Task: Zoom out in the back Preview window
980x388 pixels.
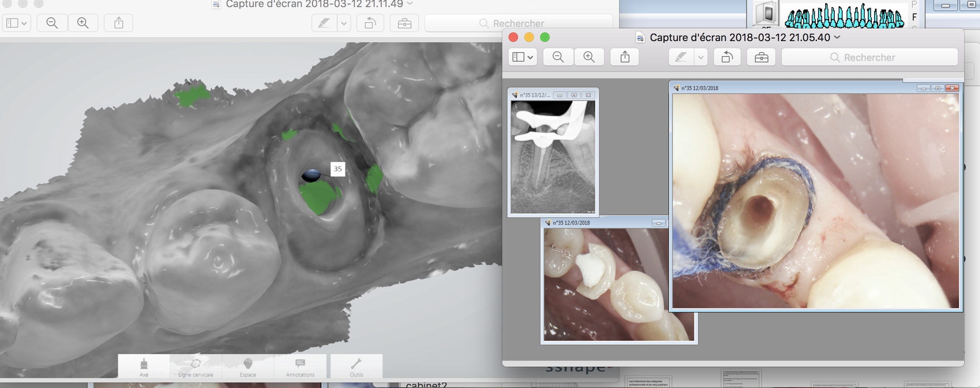Action: [52, 23]
